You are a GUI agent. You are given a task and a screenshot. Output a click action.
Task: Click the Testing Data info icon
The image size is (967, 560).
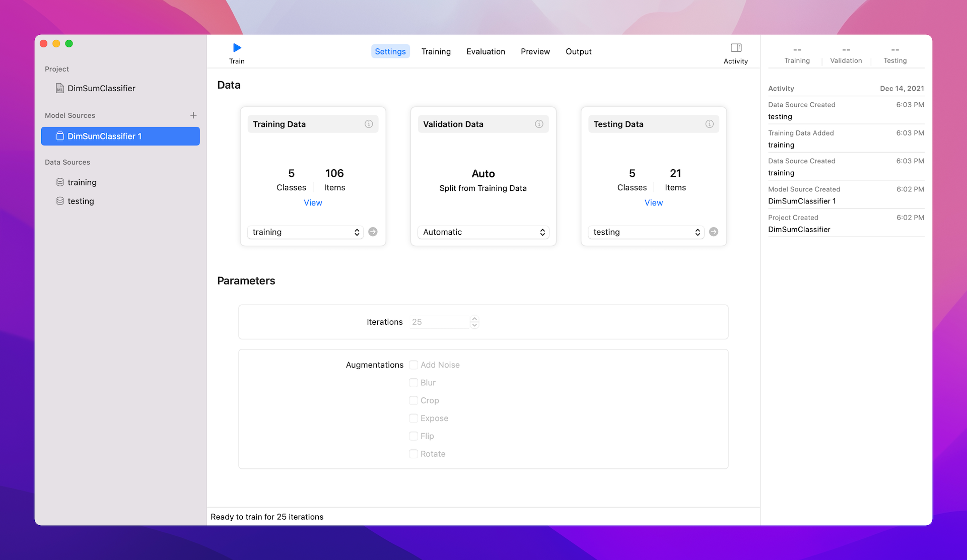[x=709, y=124]
